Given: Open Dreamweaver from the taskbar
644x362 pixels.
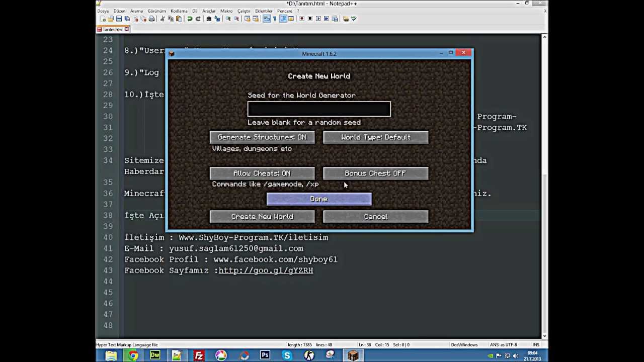Looking at the screenshot, I should [155, 356].
